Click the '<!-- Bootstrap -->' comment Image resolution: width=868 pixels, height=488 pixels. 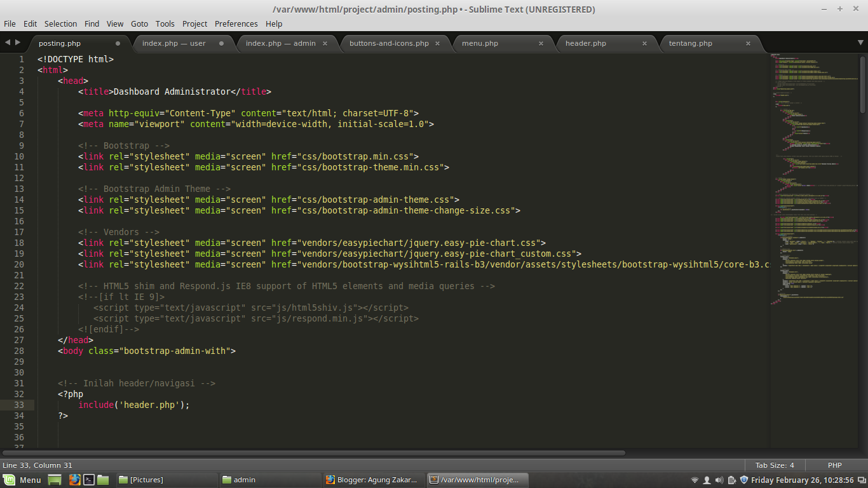pyautogui.click(x=124, y=146)
